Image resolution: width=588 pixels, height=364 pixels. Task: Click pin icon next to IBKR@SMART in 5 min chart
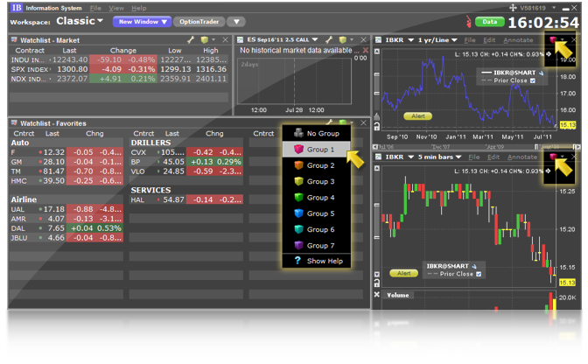(x=474, y=266)
